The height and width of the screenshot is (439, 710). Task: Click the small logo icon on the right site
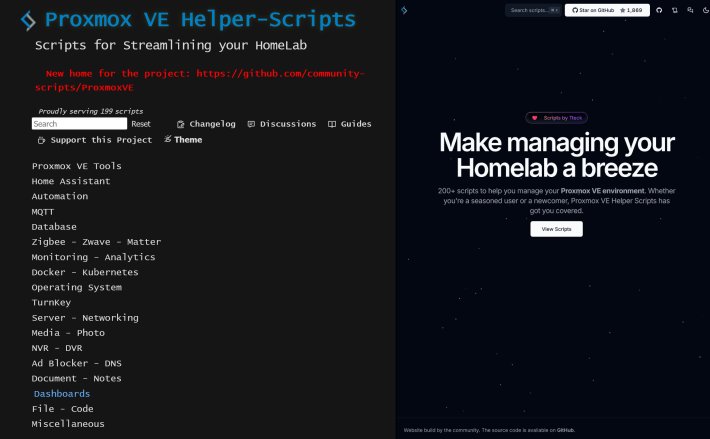[x=404, y=10]
